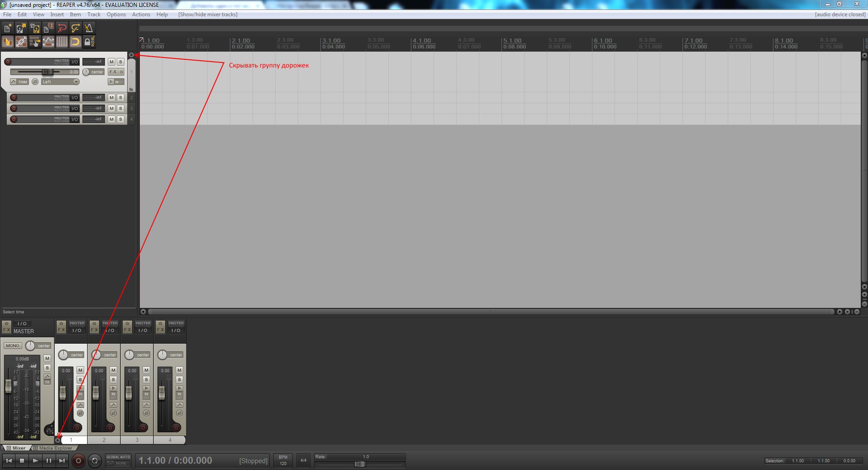
Task: Toggle the MONO button on master channel
Action: click(x=13, y=346)
